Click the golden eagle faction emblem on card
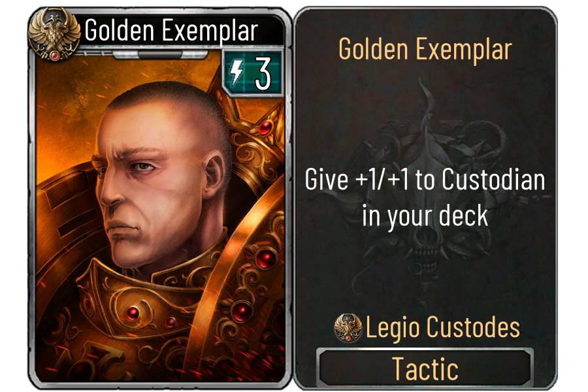 [x=54, y=35]
